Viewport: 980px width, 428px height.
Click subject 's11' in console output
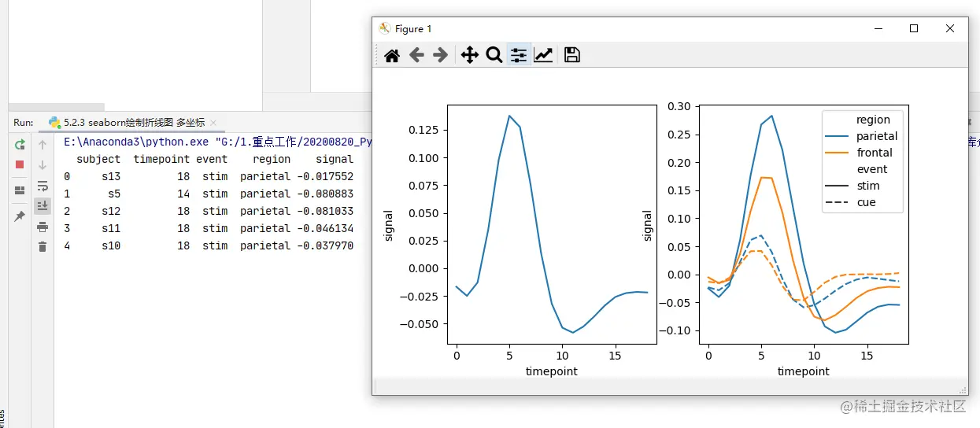point(111,228)
